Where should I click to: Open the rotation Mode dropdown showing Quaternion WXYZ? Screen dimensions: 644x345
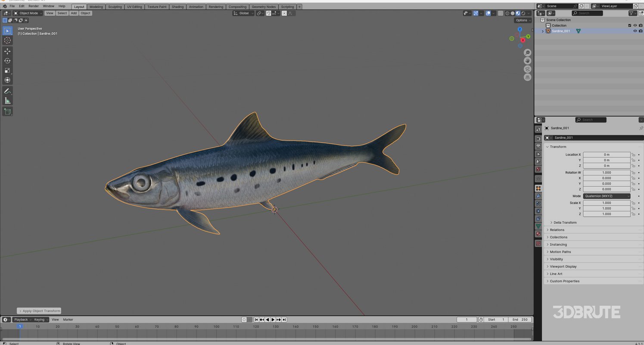pyautogui.click(x=607, y=196)
